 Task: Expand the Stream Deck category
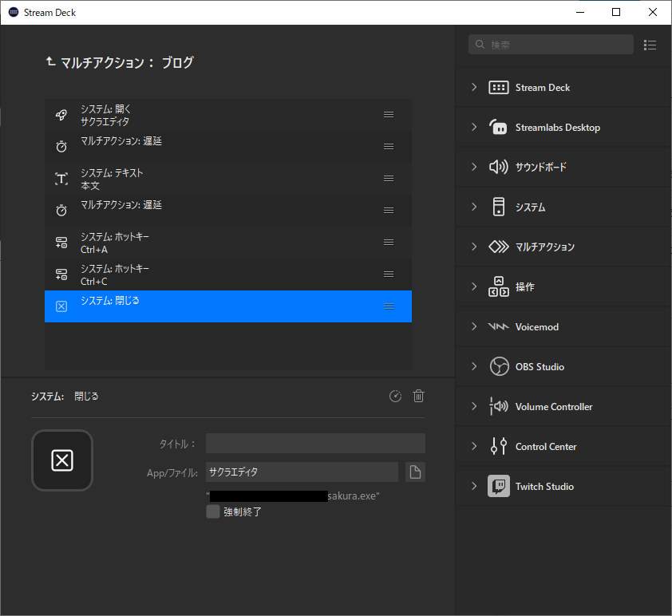[474, 87]
